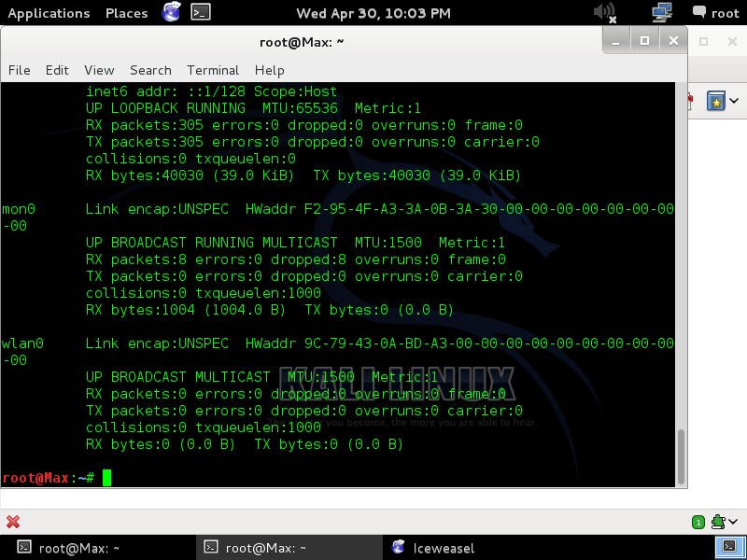Click the red X icon in Iceweasel bar
The height and width of the screenshot is (560, 747).
pyautogui.click(x=13, y=522)
